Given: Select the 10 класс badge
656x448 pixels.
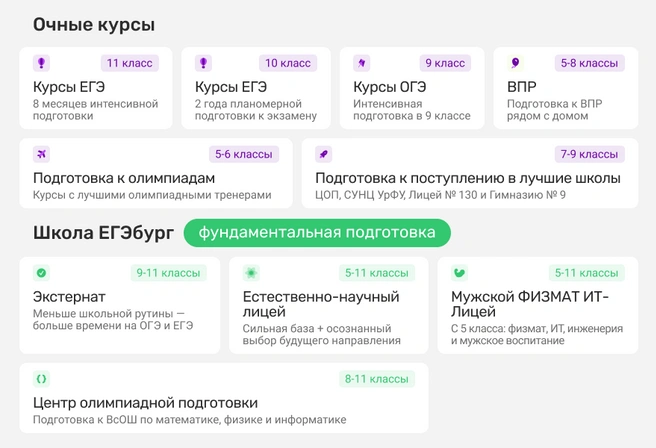Looking at the screenshot, I should click(x=288, y=63).
